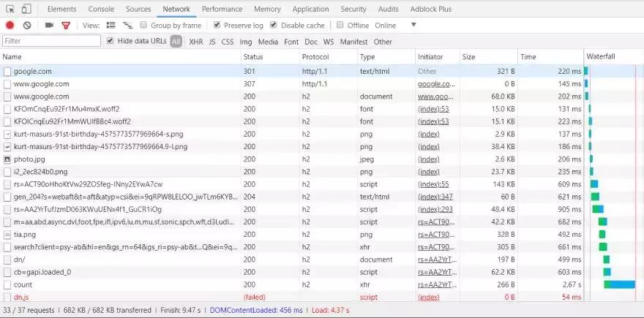Click the inspect element picker icon
The width and height of the screenshot is (644, 318).
click(x=10, y=10)
